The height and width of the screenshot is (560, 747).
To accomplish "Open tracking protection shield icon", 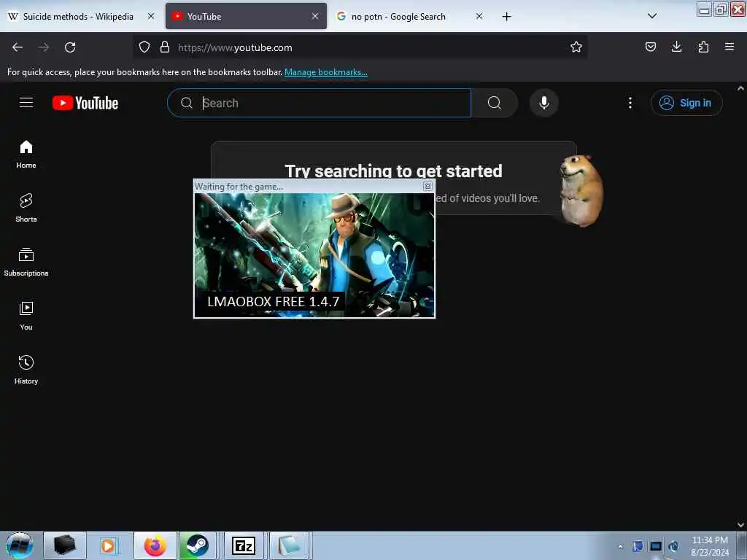I will point(144,47).
